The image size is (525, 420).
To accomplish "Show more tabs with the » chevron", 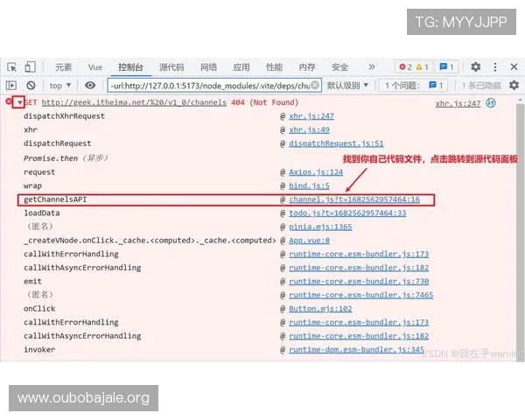I will coord(371,67).
